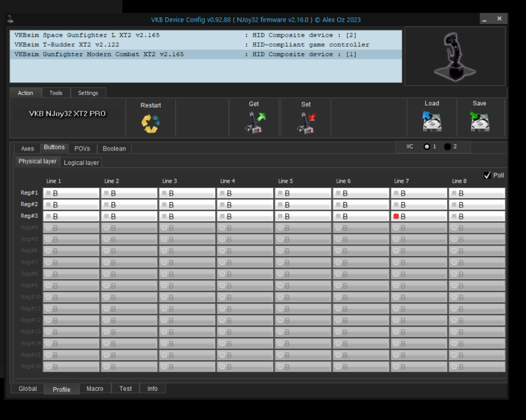Click button cell Reg#1 Line 1
The width and height of the screenshot is (526, 420).
pos(71,193)
